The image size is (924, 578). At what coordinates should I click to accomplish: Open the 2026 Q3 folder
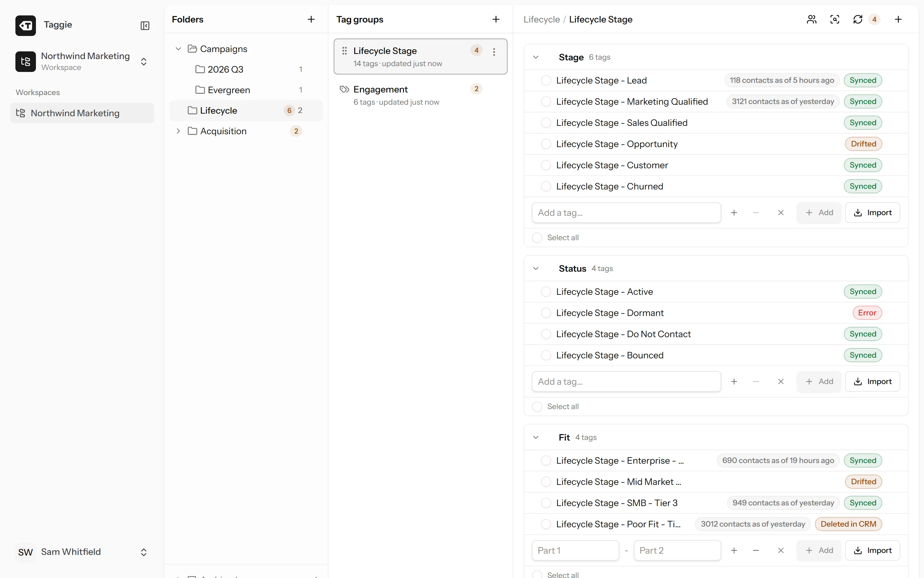[246, 69]
